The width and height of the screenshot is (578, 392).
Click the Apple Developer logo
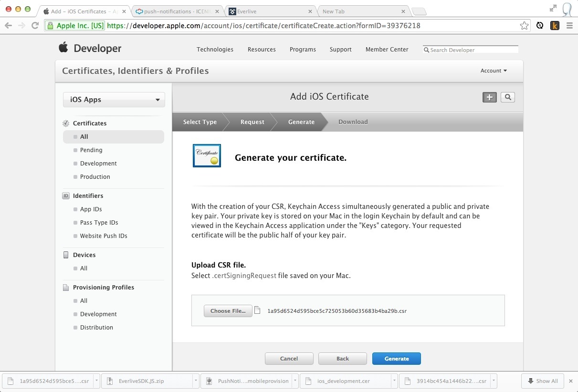90,49
